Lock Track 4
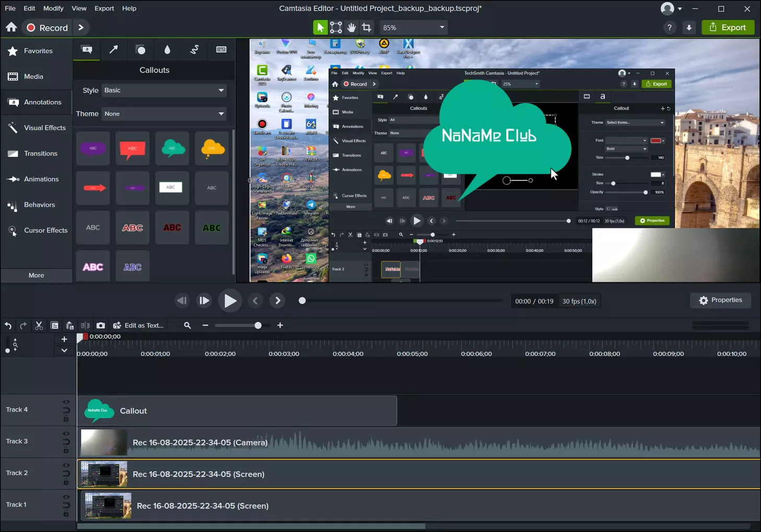Screen dimensions: 761x532 tap(66, 419)
